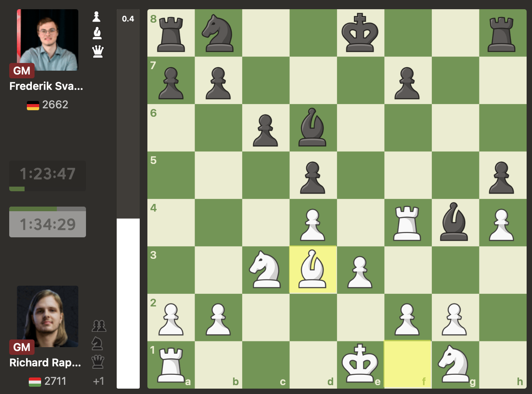Viewport: 532px width, 394px height.
Task: Click the captured knight icon beside Richard
Action: [97, 343]
